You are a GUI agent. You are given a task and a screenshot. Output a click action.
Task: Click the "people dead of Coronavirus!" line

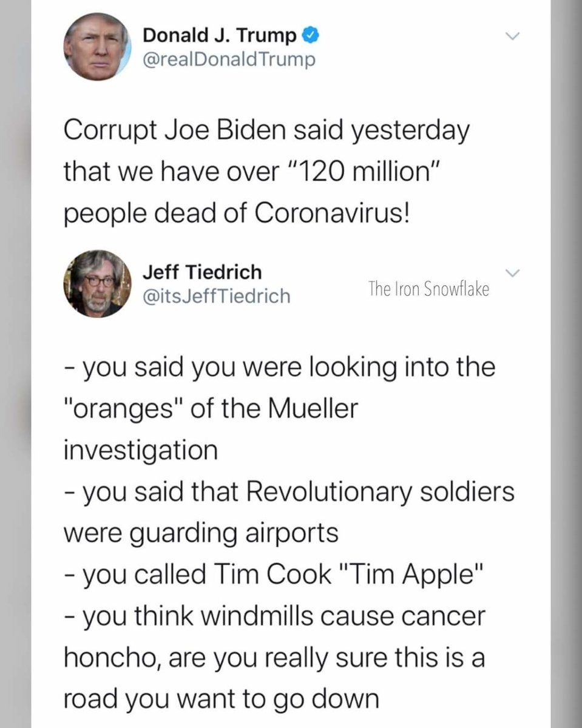[x=237, y=214]
